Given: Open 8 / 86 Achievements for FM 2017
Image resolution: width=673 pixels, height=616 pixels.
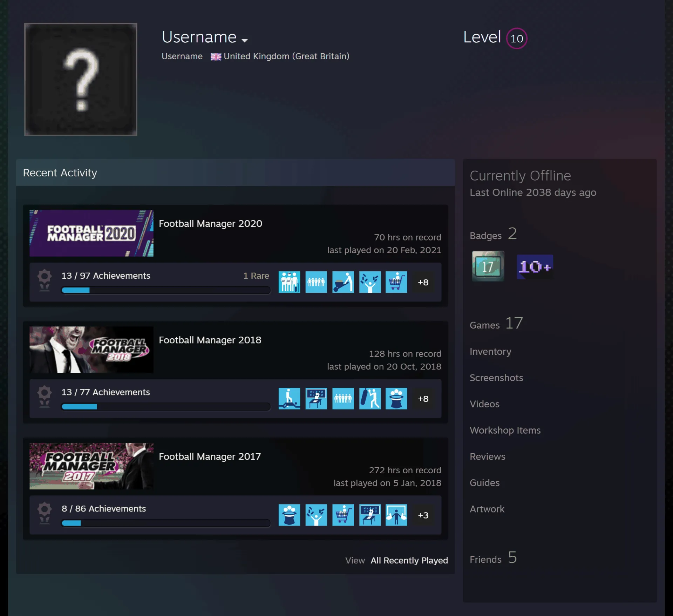Looking at the screenshot, I should tap(104, 508).
